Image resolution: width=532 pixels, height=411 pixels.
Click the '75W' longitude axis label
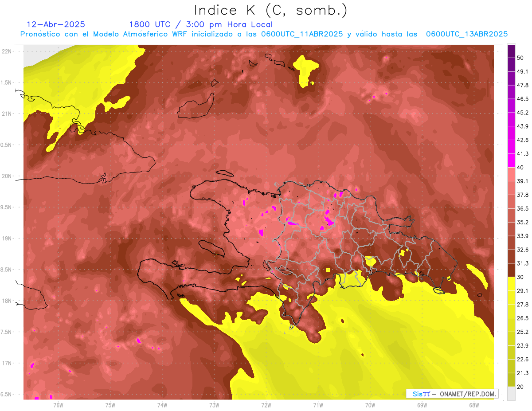[110, 405]
